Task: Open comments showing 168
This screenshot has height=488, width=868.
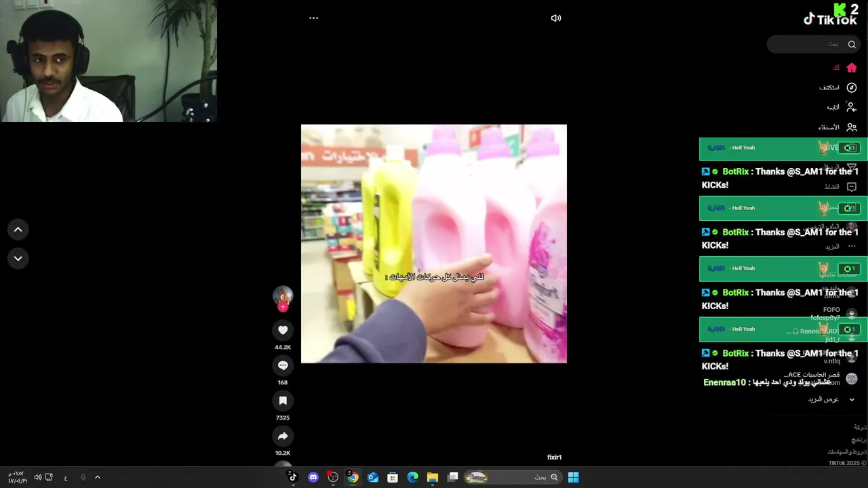Action: [x=283, y=365]
